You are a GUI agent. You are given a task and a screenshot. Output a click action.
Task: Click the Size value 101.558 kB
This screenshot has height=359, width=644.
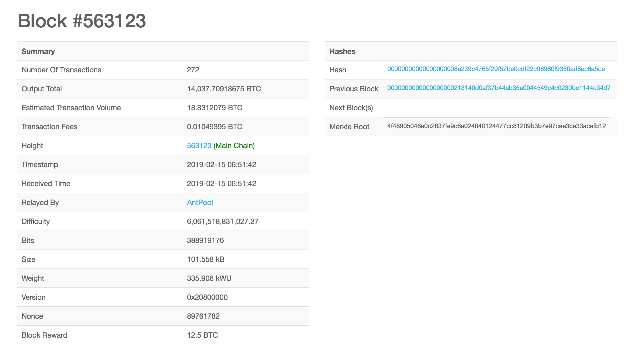[x=206, y=259]
